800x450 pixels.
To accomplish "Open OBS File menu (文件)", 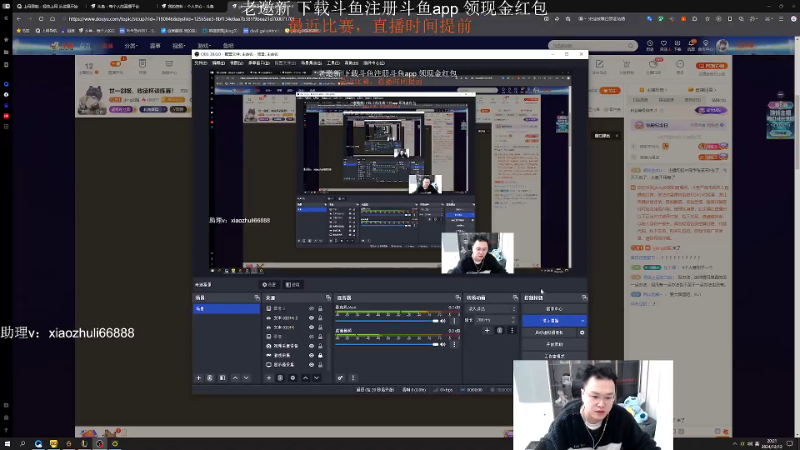I will (201, 63).
